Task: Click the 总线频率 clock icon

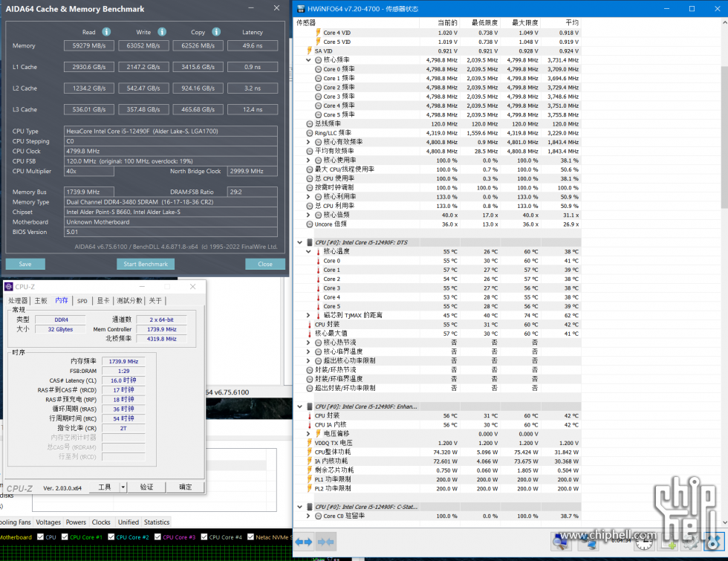Action: (310, 123)
